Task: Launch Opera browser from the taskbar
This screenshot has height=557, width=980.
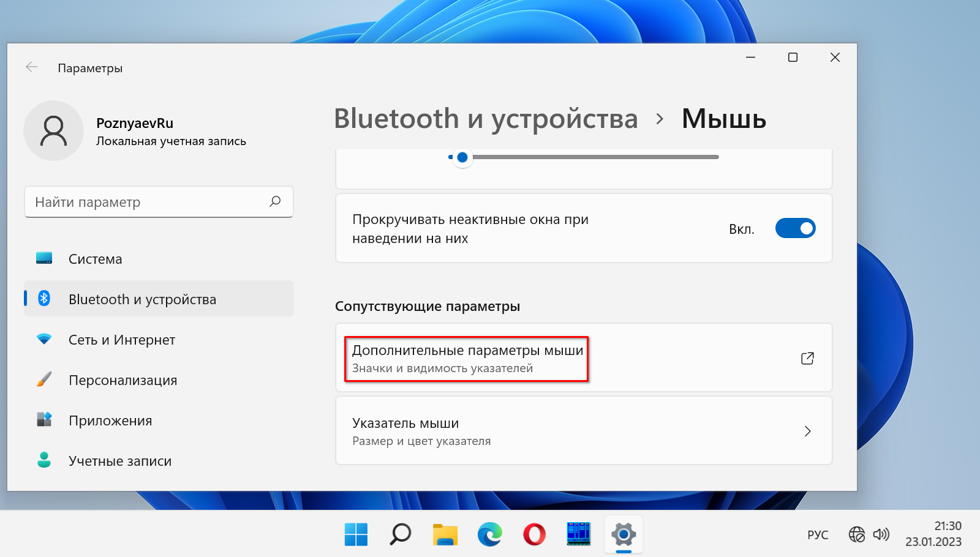Action: [x=534, y=534]
